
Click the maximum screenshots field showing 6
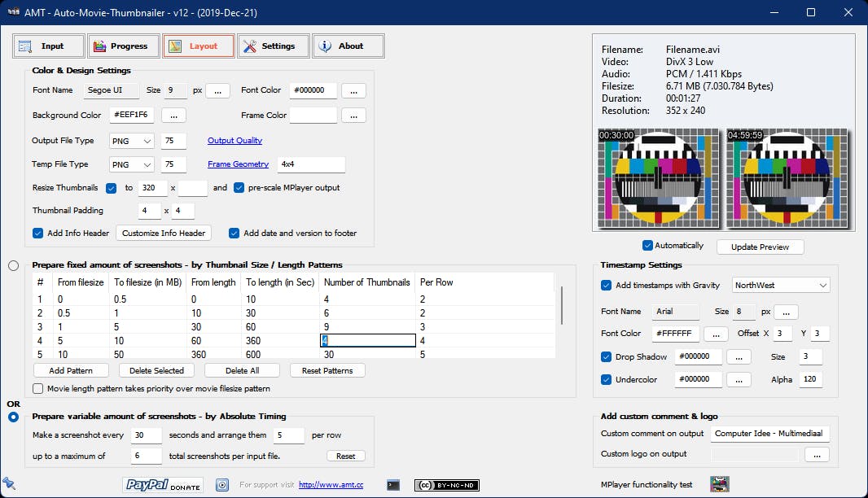coord(146,456)
